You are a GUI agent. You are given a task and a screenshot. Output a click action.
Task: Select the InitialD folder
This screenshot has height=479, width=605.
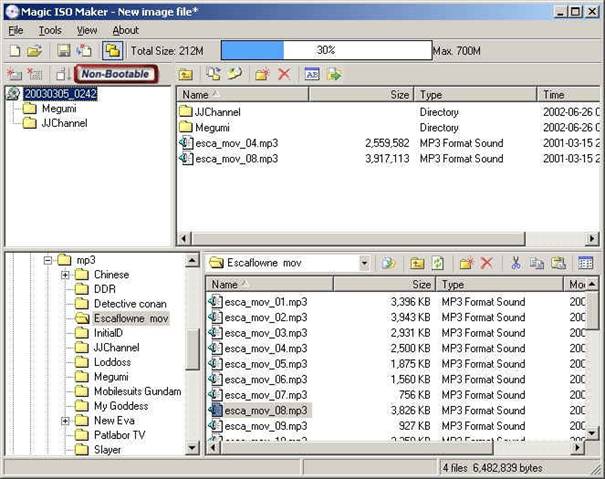click(x=108, y=333)
